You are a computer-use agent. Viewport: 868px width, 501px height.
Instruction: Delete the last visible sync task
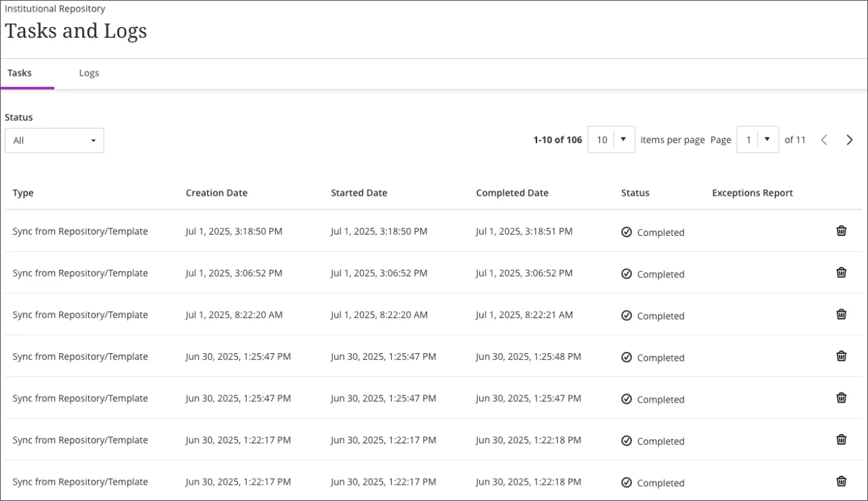(841, 481)
